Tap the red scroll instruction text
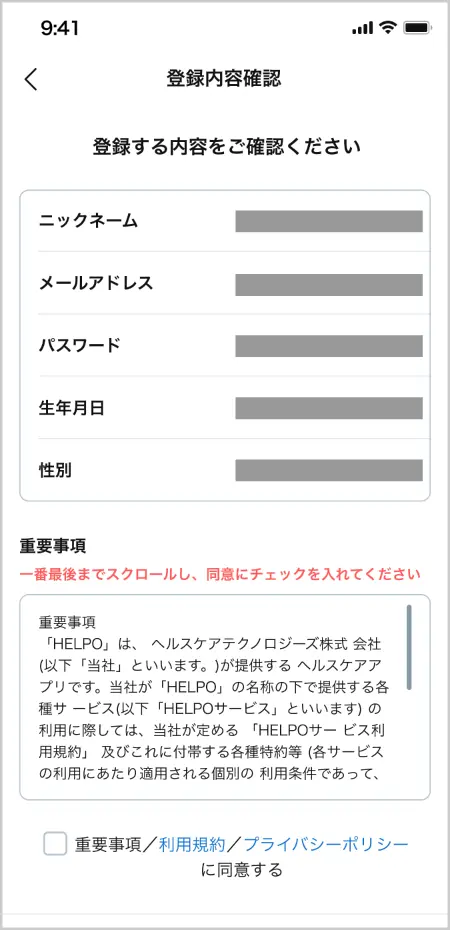Screen dimensions: 450x930 220,574
